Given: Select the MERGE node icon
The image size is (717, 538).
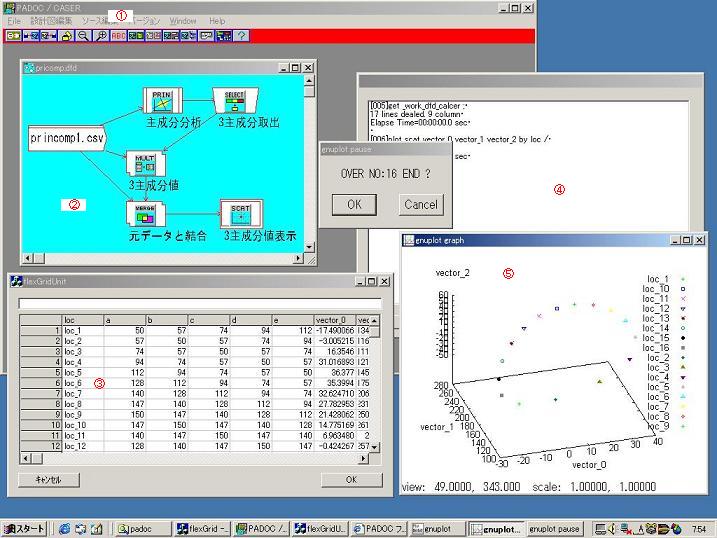Looking at the screenshot, I should 142,213.
